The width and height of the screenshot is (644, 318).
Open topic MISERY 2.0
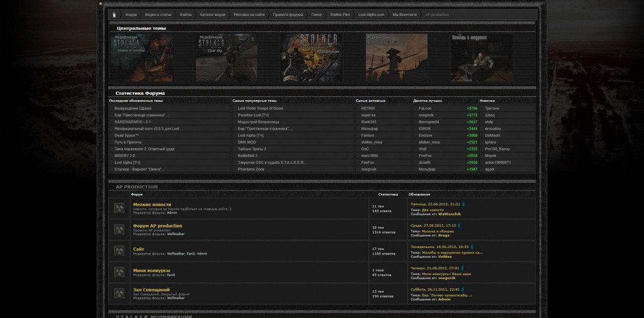click(125, 156)
